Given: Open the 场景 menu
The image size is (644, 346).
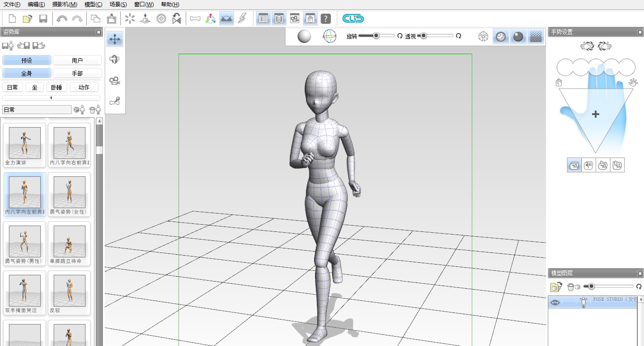Looking at the screenshot, I should (x=118, y=4).
